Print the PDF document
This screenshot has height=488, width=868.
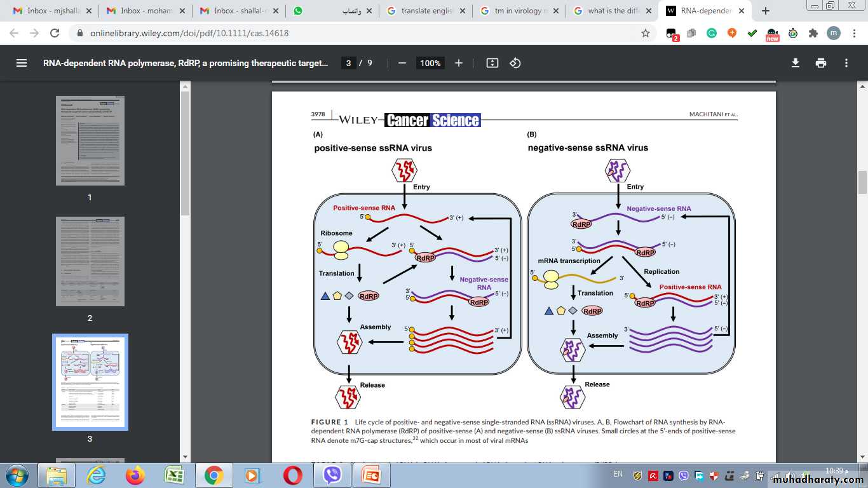click(x=821, y=63)
